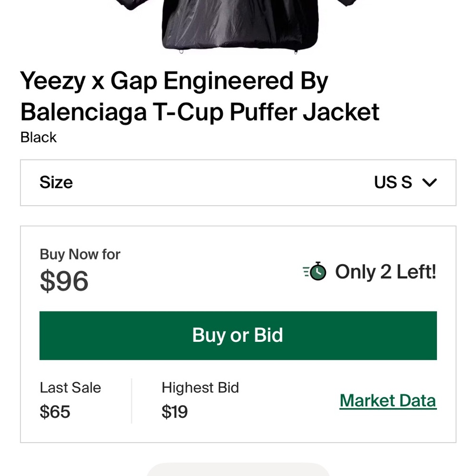Click the Last Sale heading

click(x=70, y=387)
